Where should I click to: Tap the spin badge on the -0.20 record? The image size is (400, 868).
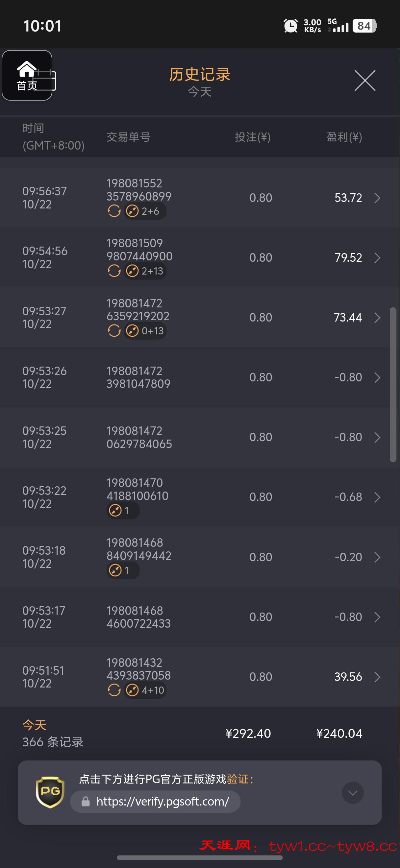tap(123, 570)
